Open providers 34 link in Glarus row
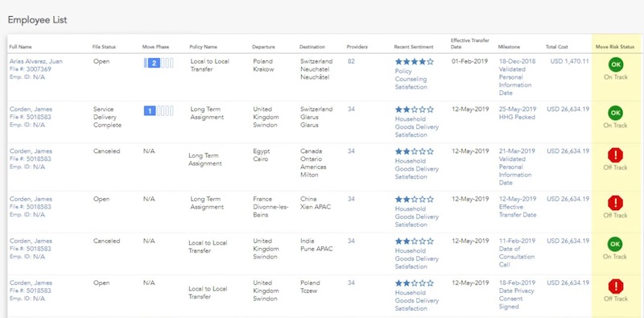The image size is (644, 318). click(351, 109)
